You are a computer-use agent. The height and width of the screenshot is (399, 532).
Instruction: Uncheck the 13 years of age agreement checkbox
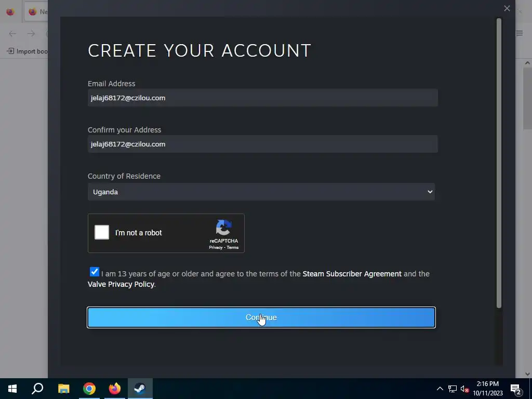(95, 272)
